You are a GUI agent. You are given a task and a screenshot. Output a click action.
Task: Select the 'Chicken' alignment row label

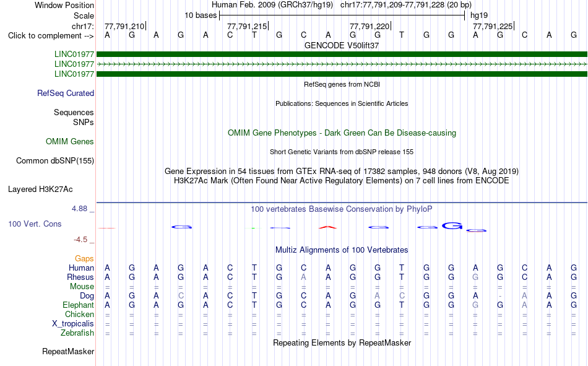click(79, 314)
